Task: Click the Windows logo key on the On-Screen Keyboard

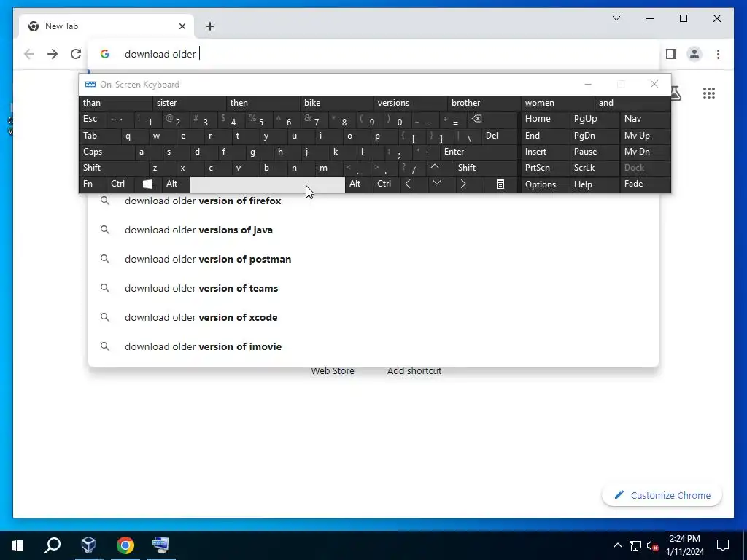Action: click(x=147, y=184)
